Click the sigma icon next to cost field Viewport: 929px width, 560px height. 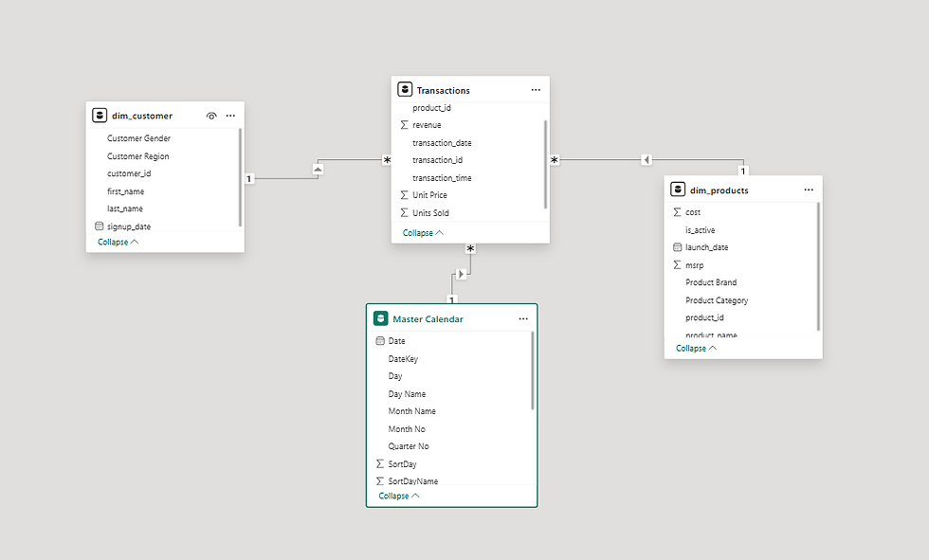click(677, 211)
